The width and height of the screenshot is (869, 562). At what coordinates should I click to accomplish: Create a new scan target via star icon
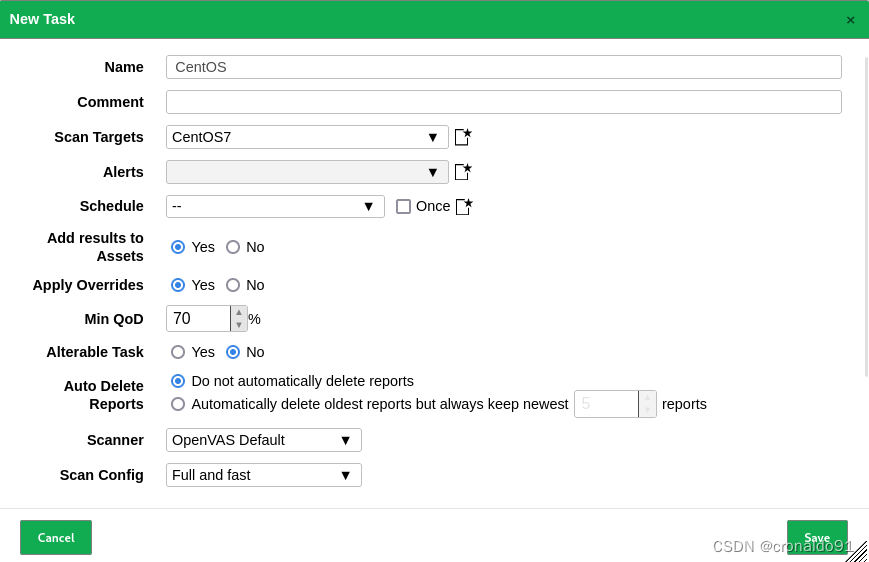[463, 137]
